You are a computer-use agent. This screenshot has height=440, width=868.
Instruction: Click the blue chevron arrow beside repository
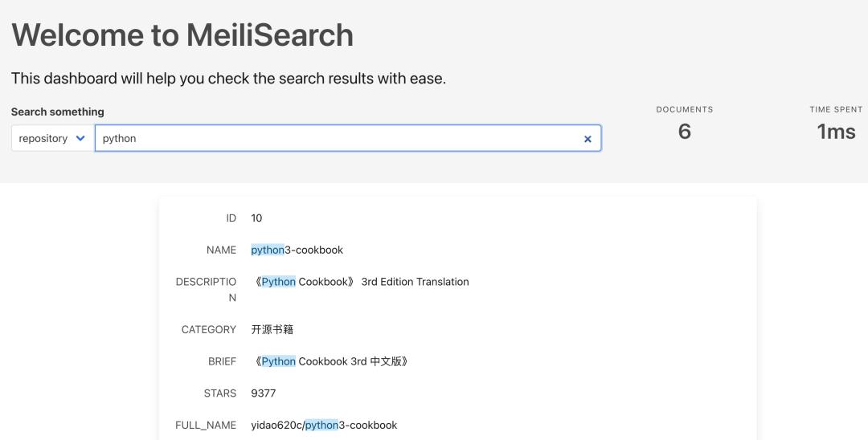tap(80, 138)
